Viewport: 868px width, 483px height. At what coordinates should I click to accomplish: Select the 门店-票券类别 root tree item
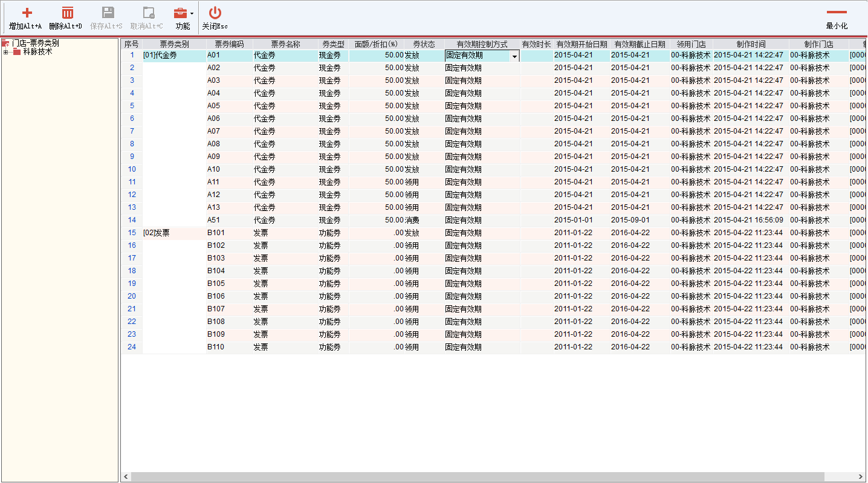[x=36, y=44]
